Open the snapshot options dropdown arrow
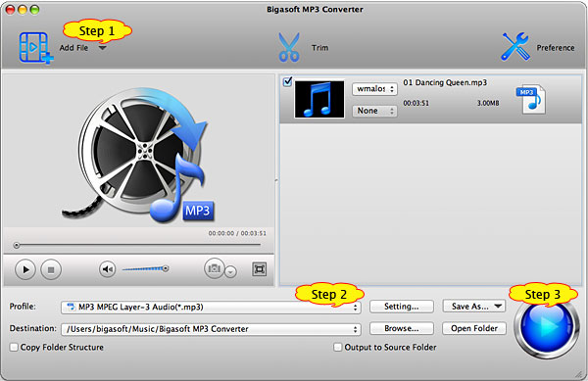Screen dimensions: 588x381 [x=230, y=271]
